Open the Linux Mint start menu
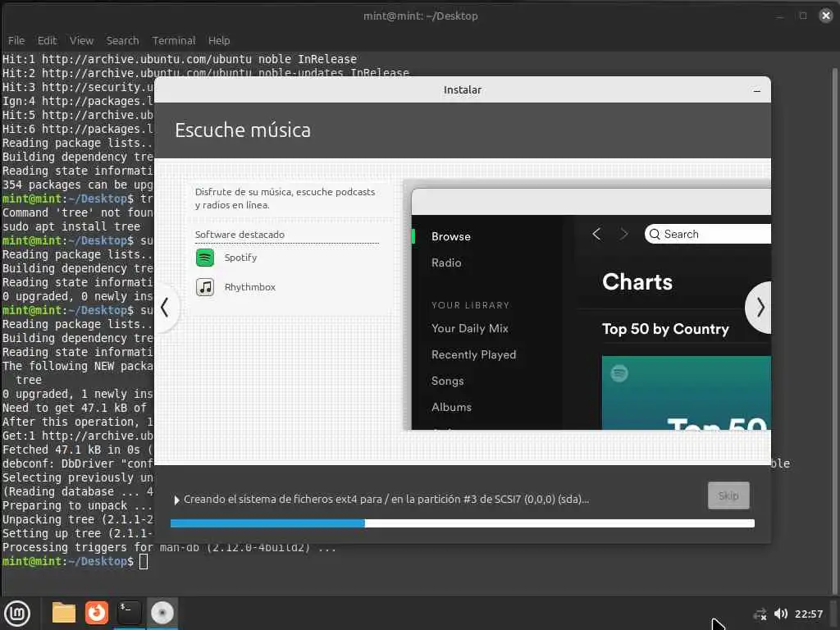The image size is (840, 630). tap(17, 613)
